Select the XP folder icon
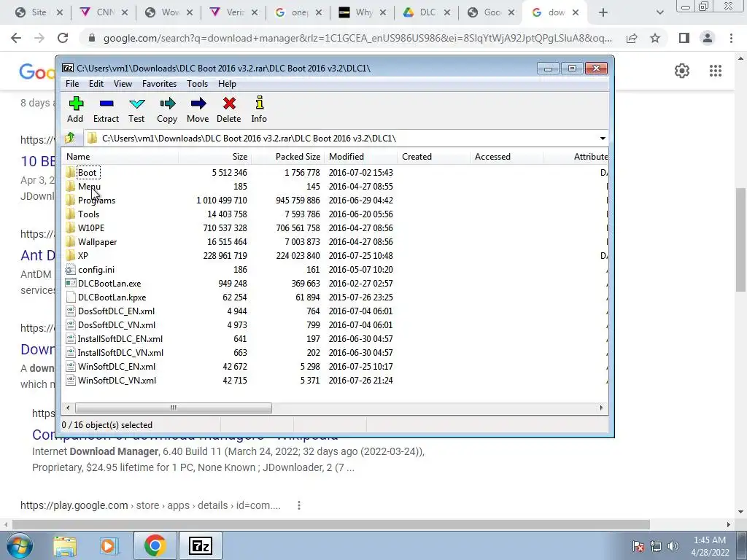The height and width of the screenshot is (560, 747). click(71, 255)
